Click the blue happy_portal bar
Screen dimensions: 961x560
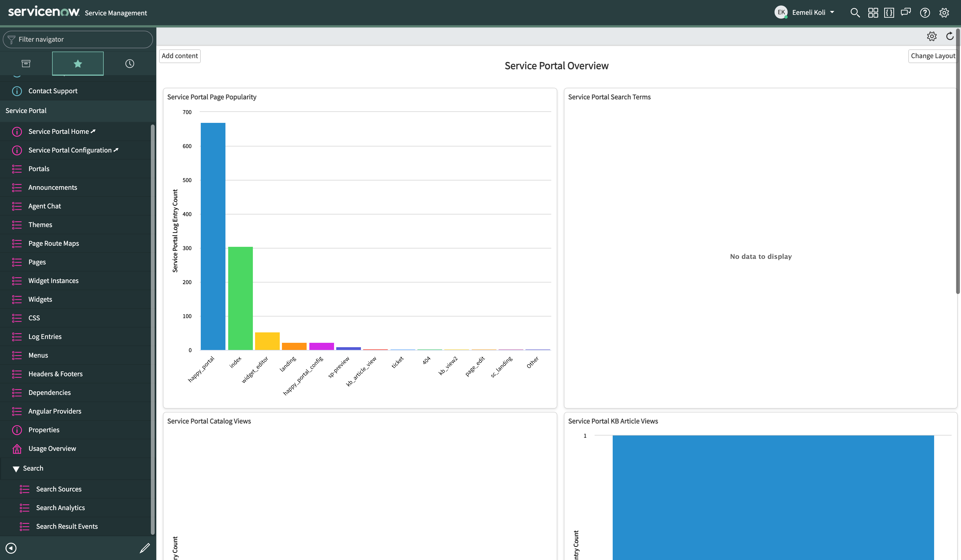click(x=213, y=236)
